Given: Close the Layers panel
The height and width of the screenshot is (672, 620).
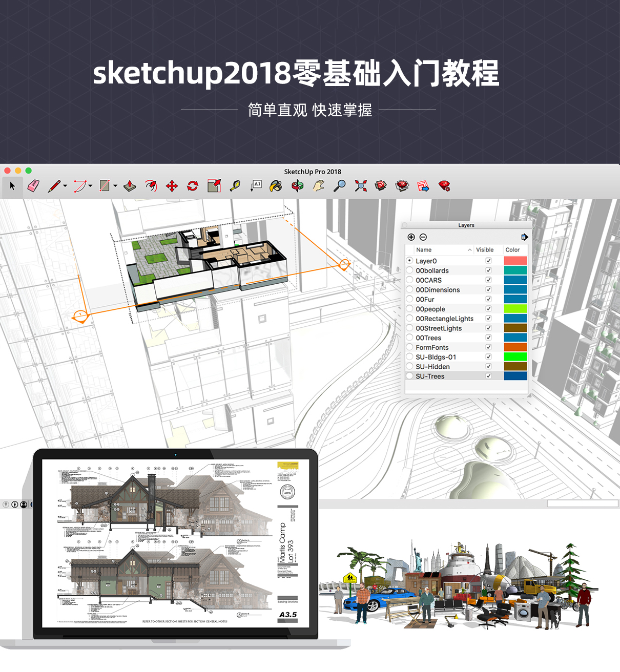Looking at the screenshot, I should click(404, 225).
